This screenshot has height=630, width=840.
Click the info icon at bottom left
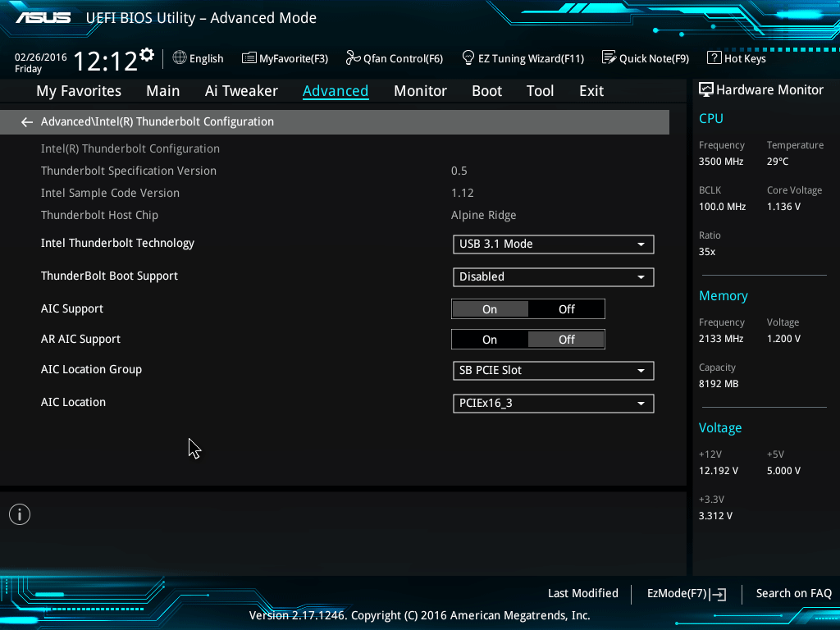tap(20, 514)
